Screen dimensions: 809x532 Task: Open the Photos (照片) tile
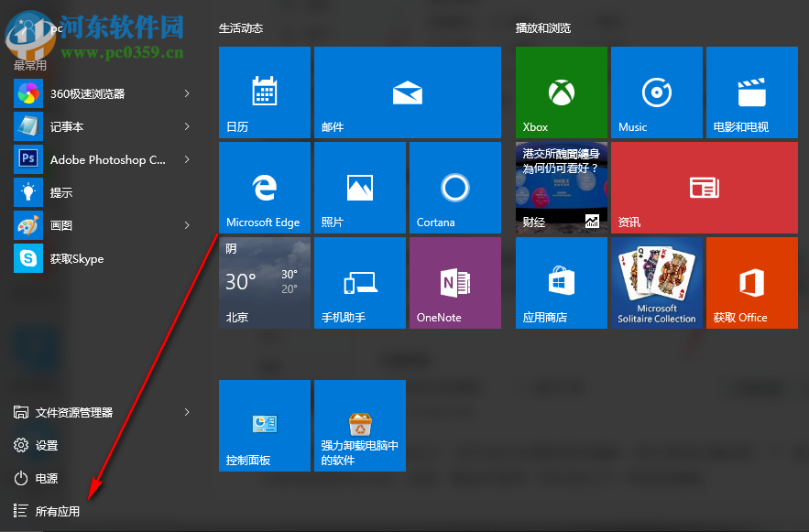360,188
